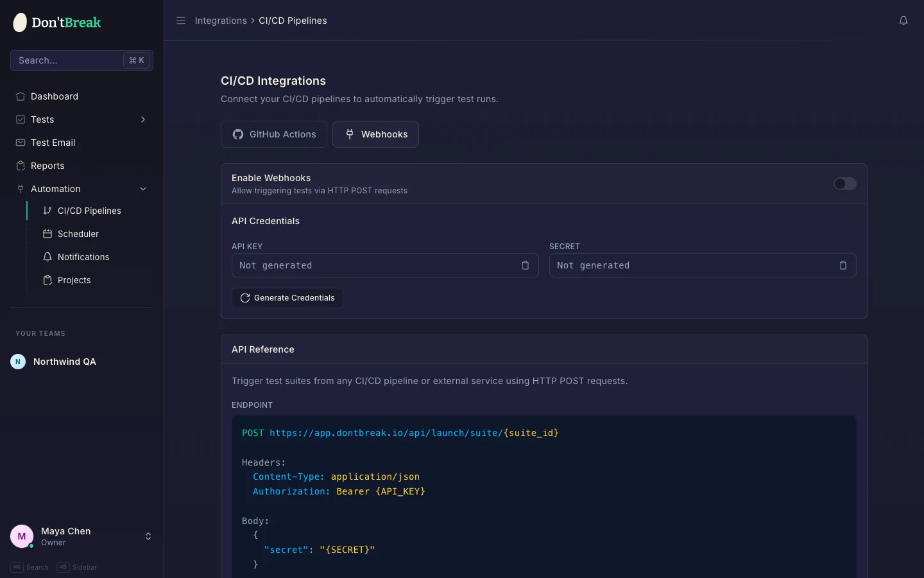Viewport: 924px width, 578px height.
Task: Click the ⌘K shortcut badge in search
Action: [x=137, y=60]
